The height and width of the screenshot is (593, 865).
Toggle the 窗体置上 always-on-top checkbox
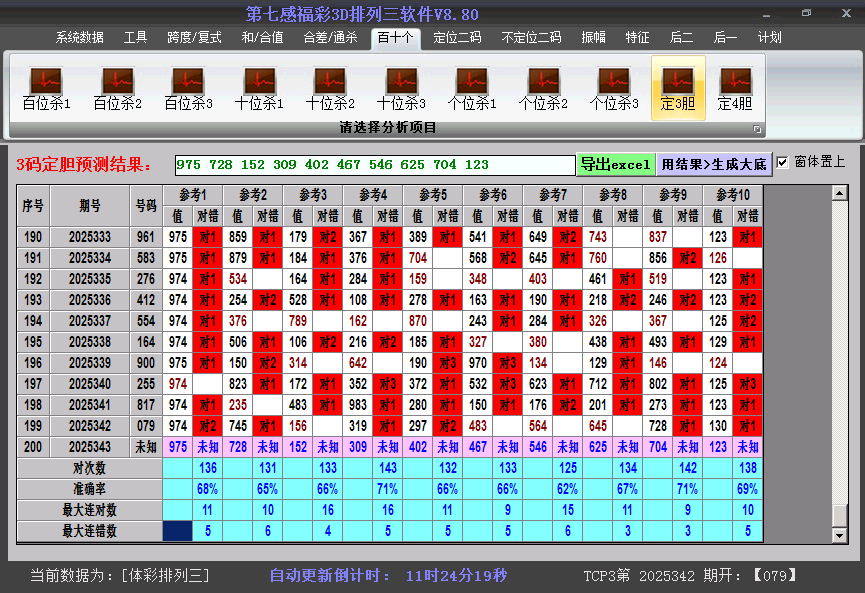pos(783,162)
